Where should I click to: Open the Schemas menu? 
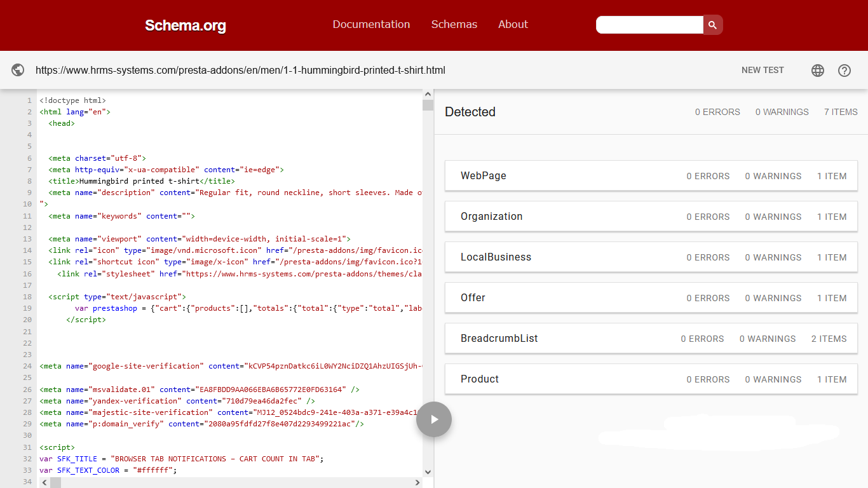[454, 24]
